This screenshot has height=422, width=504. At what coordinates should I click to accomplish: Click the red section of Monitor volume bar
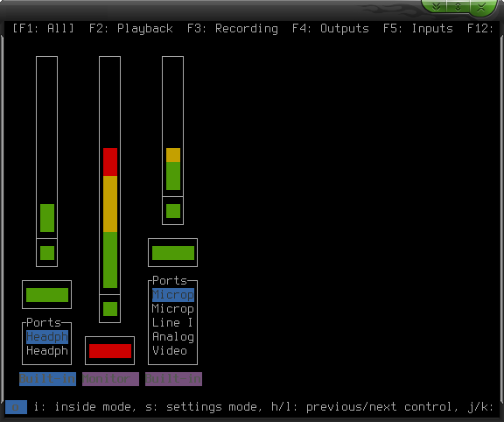(x=110, y=162)
